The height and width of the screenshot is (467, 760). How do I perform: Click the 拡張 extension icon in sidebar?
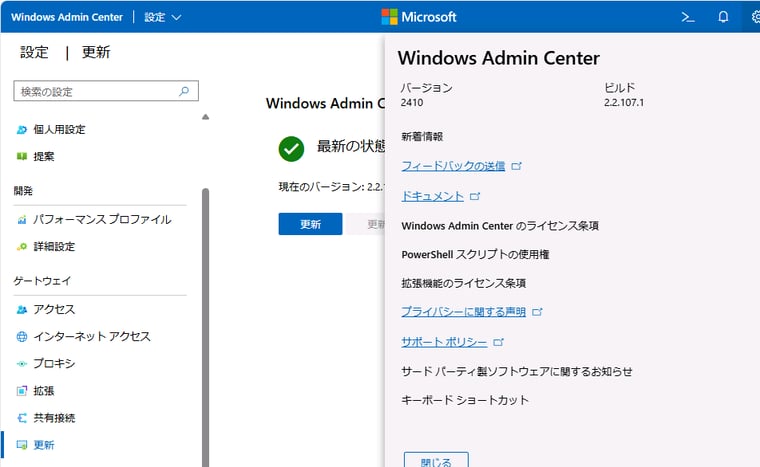(22, 391)
